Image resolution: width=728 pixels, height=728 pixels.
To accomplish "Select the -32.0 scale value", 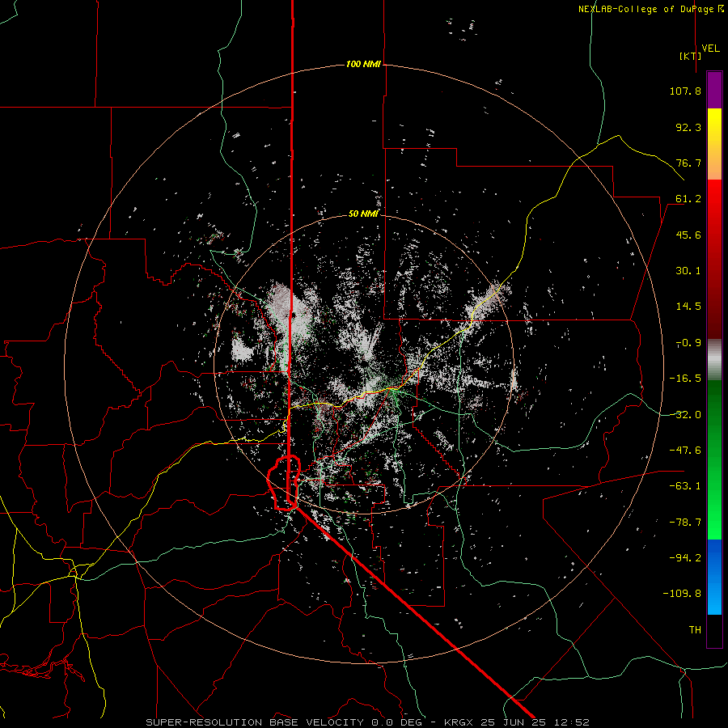I will (x=685, y=415).
